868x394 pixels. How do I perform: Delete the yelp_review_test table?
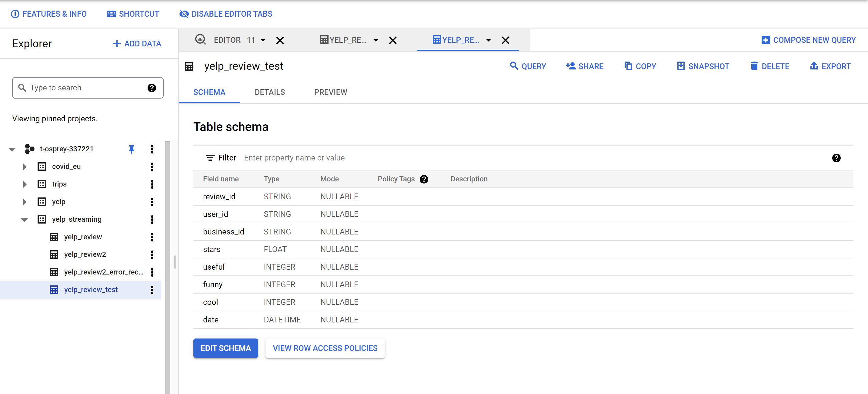[x=770, y=66]
